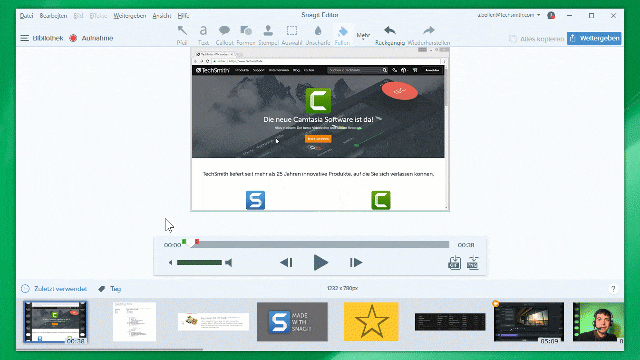The image size is (640, 360).
Task: Click the question mark help icon
Action: pyautogui.click(x=613, y=289)
